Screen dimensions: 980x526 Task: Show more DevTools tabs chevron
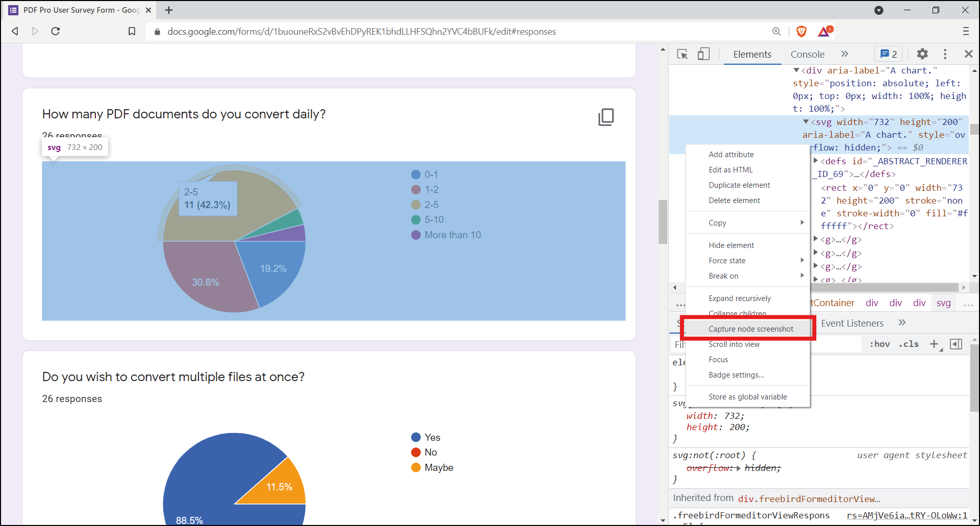tap(844, 54)
